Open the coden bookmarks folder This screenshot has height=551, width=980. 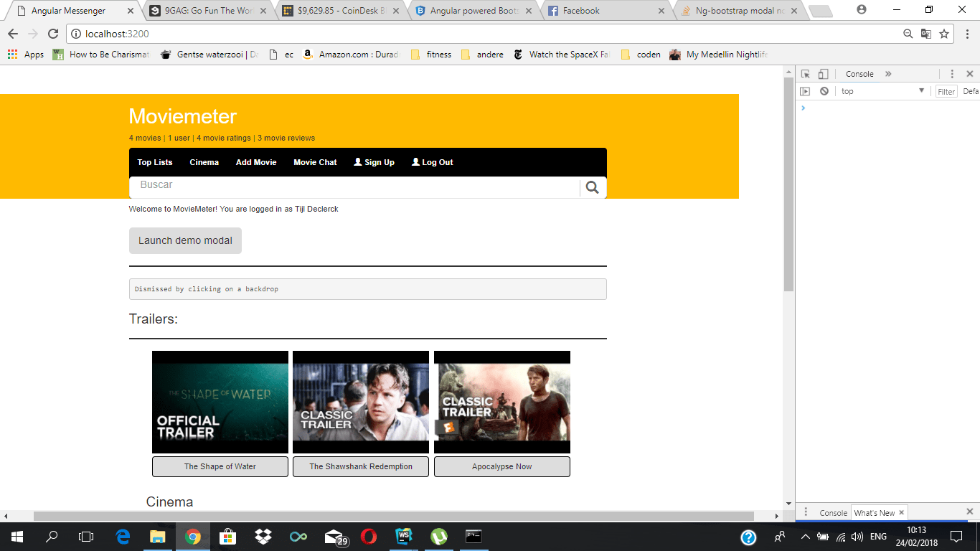coord(641,55)
